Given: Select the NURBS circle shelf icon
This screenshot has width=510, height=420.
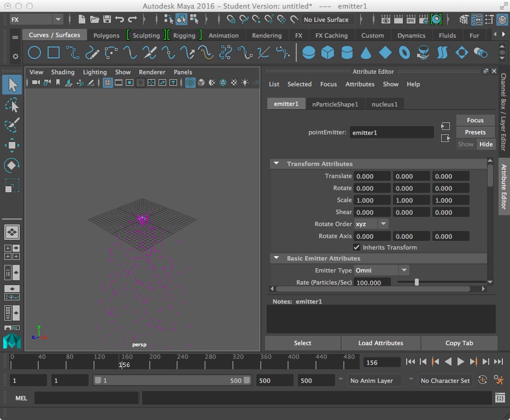Looking at the screenshot, I should click(34, 53).
